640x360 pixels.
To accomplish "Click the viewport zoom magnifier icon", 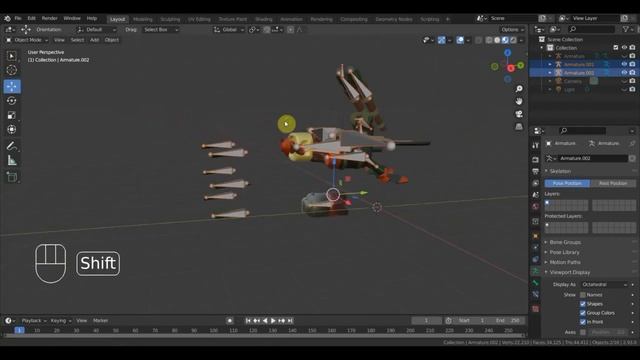I will [x=519, y=89].
